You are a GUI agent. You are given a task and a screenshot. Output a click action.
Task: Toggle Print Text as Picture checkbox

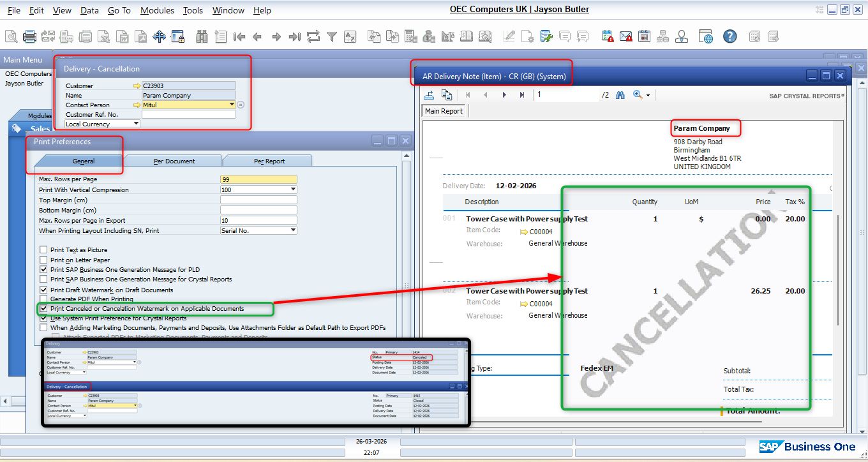(43, 250)
